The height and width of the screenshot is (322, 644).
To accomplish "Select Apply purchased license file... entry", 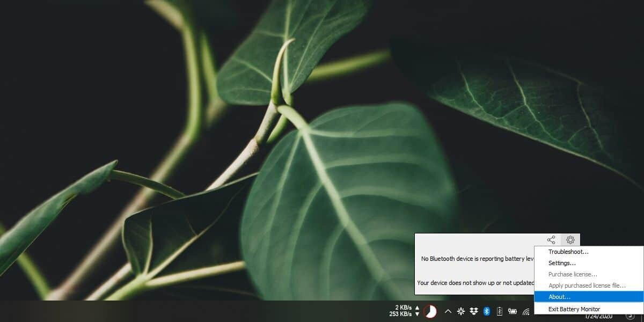I will [589, 286].
